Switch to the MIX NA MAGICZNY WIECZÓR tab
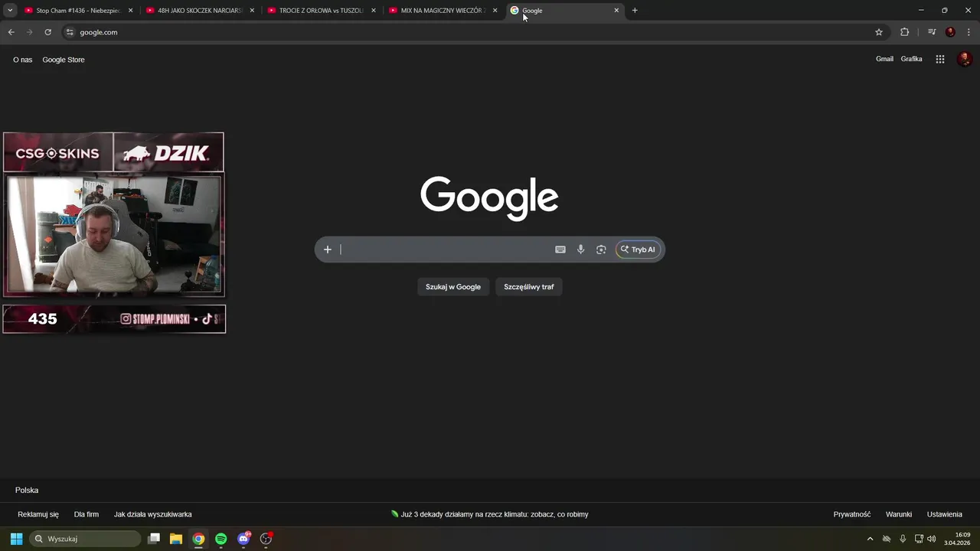 tap(443, 11)
